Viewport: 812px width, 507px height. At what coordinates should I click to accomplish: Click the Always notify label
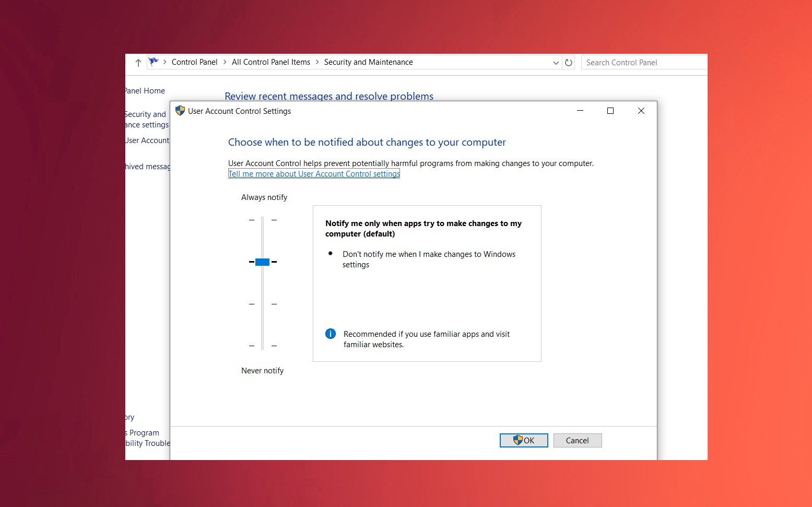click(264, 197)
